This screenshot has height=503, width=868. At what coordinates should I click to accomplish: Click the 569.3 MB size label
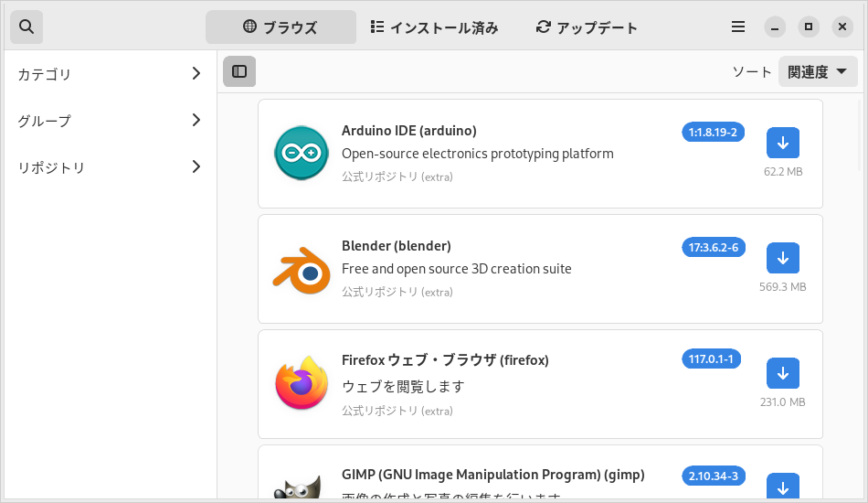pos(783,287)
